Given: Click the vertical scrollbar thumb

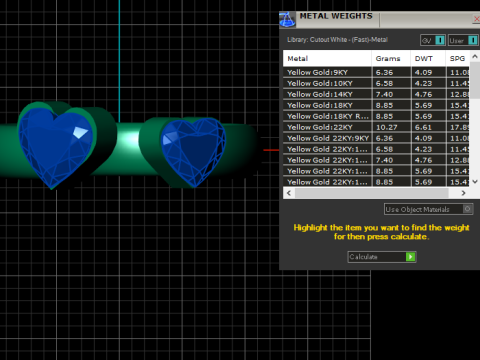Looking at the screenshot, I should 475,80.
